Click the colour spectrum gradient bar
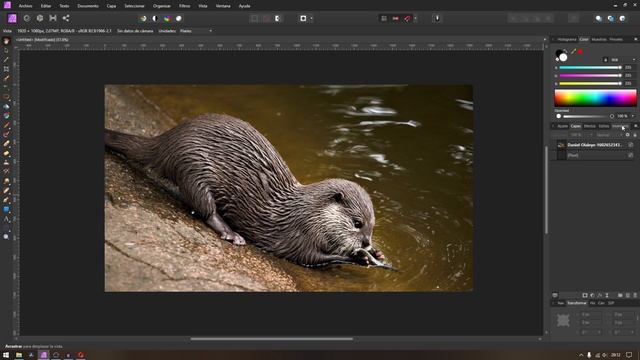The image size is (640, 360). [595, 98]
